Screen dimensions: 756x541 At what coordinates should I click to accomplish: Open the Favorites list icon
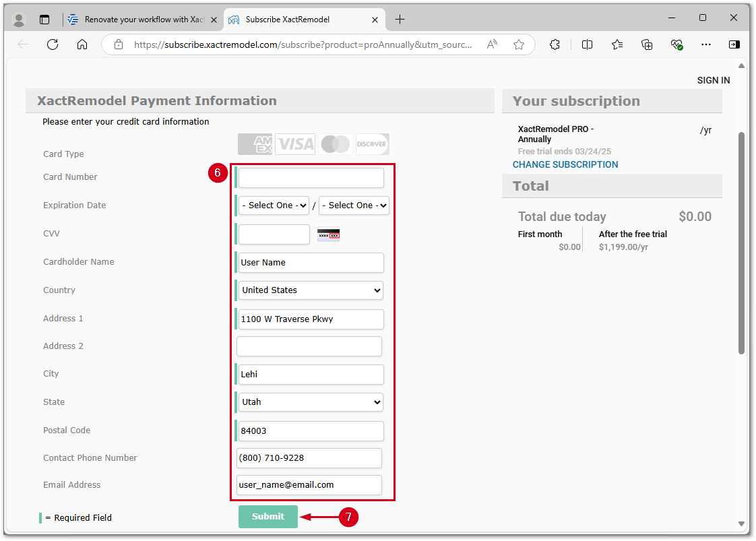pos(617,45)
